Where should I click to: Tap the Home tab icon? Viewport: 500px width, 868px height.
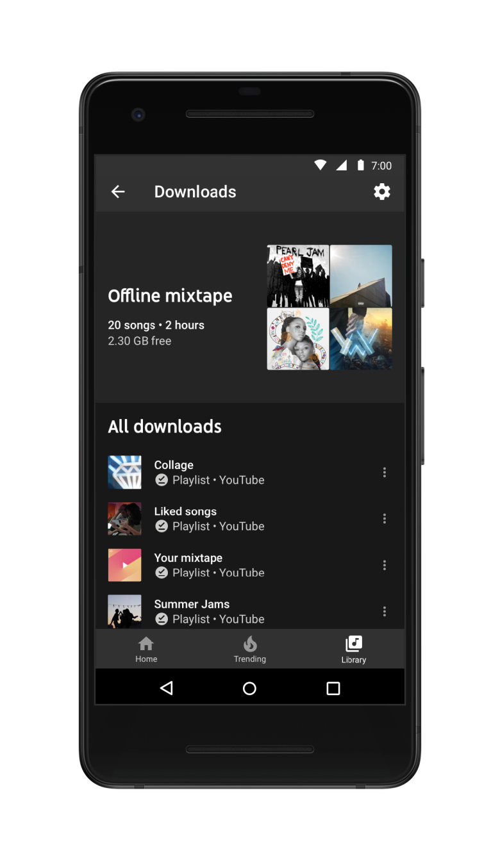click(x=146, y=643)
